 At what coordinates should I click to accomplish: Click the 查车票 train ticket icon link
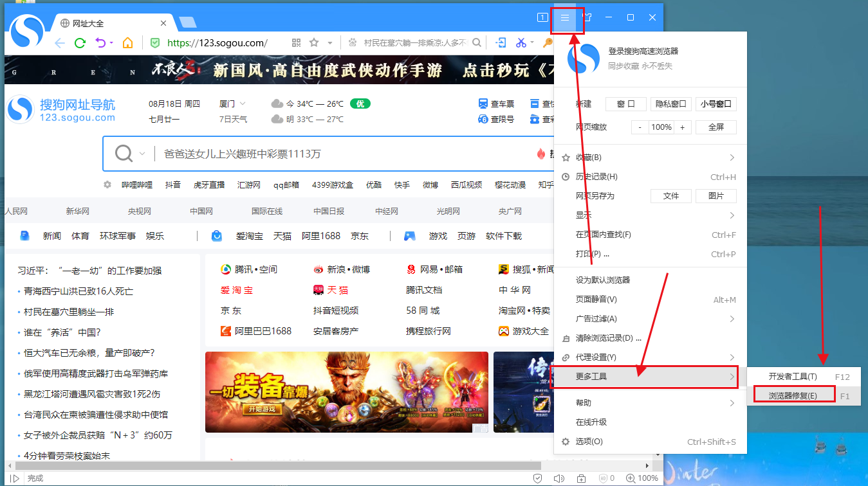pyautogui.click(x=496, y=104)
